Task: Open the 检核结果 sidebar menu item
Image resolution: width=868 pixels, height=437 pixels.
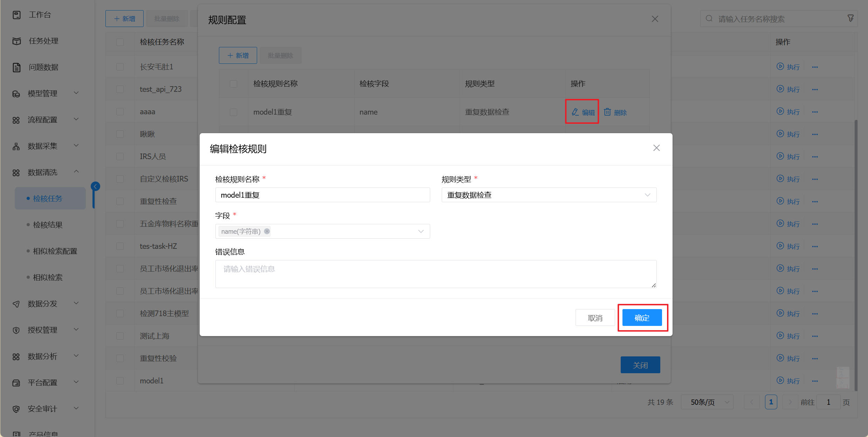Action: point(48,225)
